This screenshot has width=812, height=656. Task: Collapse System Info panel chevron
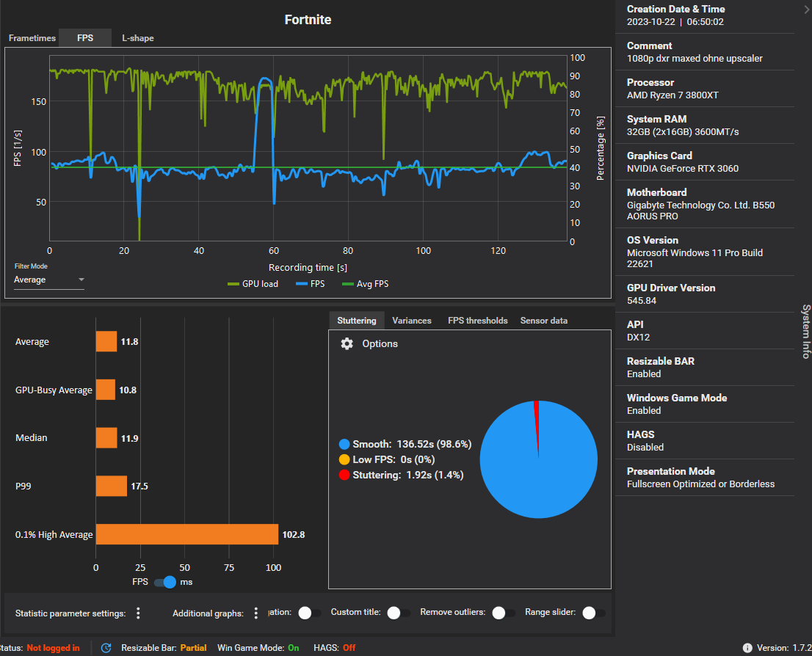806,10
